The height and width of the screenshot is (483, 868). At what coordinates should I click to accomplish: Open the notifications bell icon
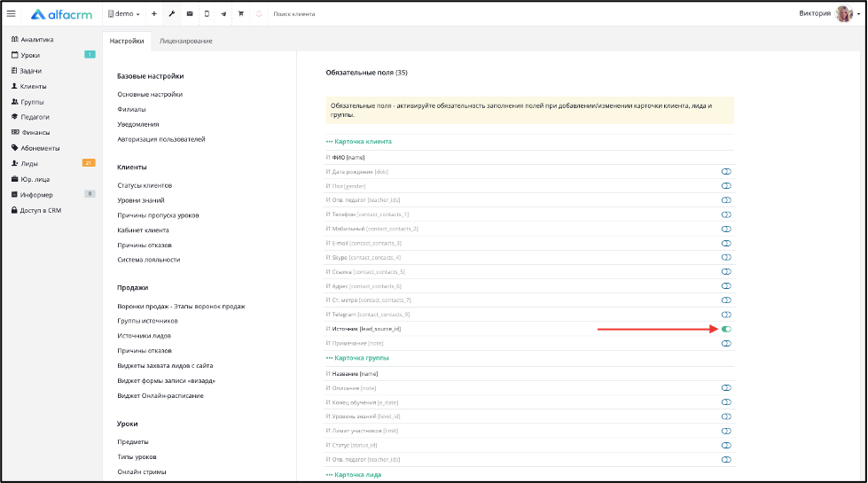(259, 14)
